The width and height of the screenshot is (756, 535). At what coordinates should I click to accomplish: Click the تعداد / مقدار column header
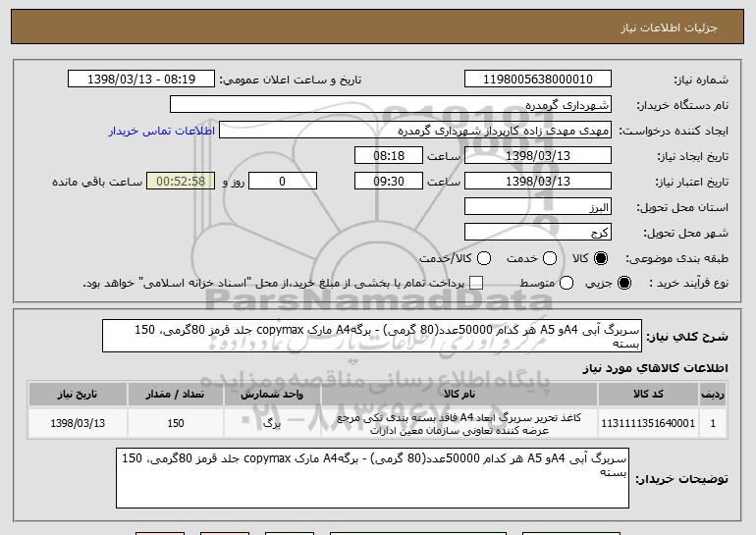point(176,395)
